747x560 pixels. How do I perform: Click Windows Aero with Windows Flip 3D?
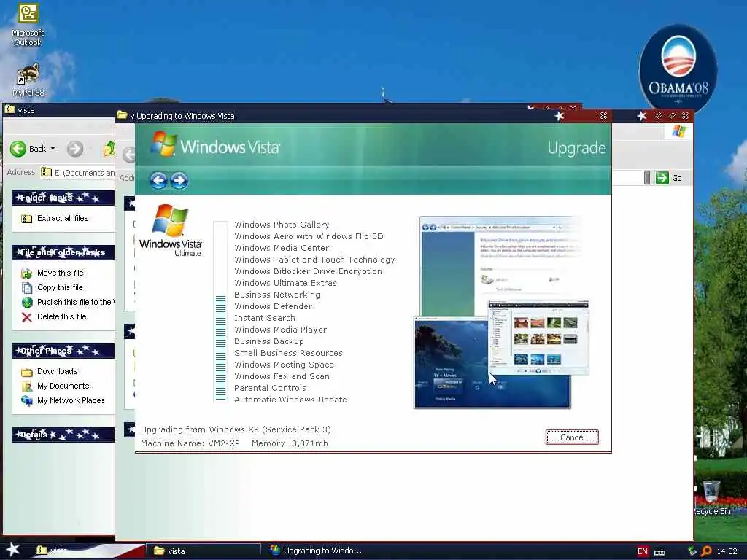309,236
